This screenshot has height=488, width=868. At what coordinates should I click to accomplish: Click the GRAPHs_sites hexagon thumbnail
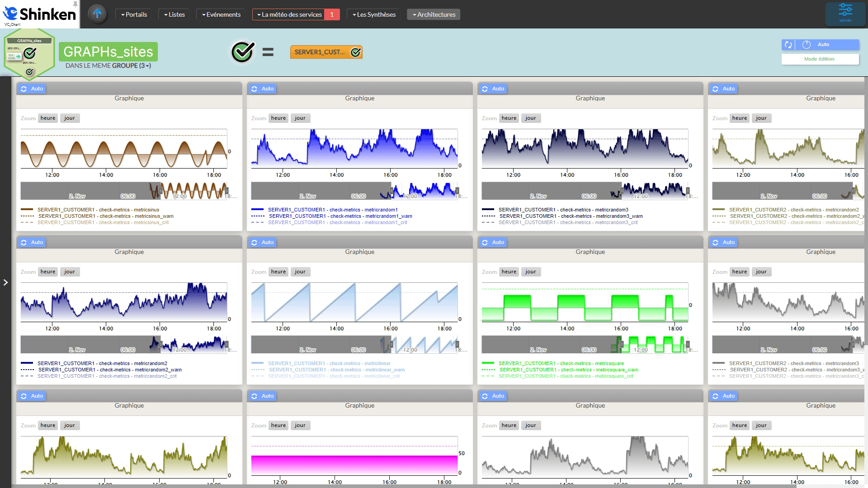pyautogui.click(x=29, y=54)
